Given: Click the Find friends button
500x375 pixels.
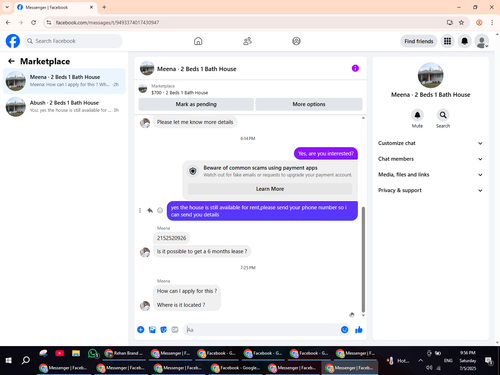Looking at the screenshot, I should [419, 41].
